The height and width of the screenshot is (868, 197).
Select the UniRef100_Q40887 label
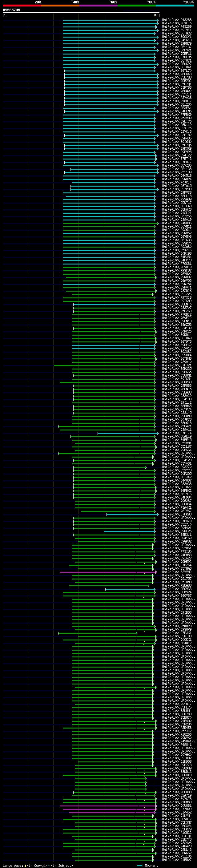coord(177,481)
